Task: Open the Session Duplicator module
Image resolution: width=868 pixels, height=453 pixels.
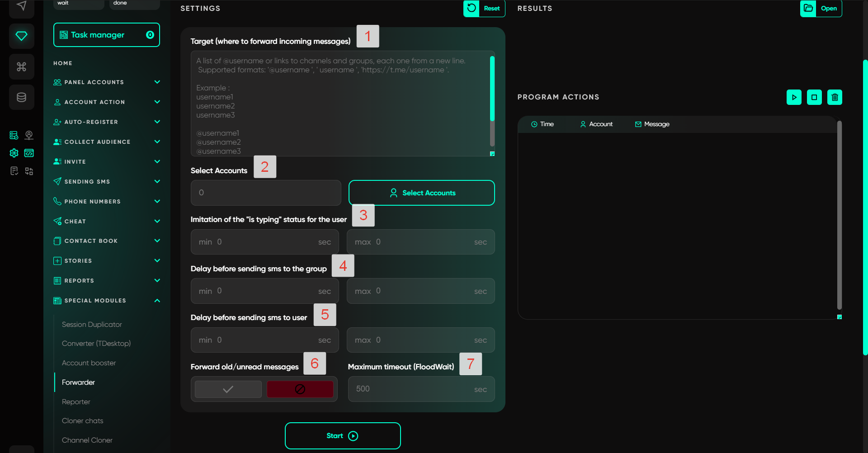Action: tap(92, 325)
